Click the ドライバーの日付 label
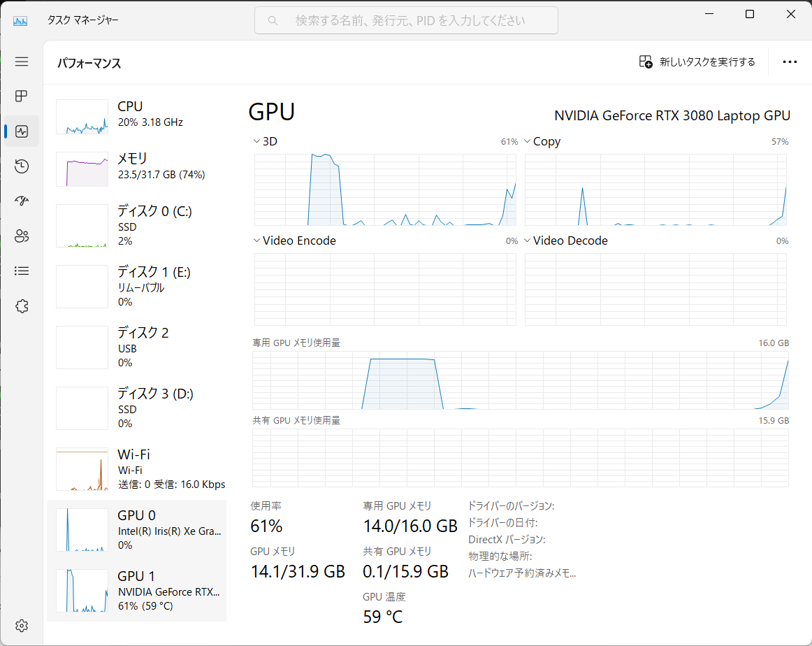Viewport: 812px width, 646px height. tap(503, 523)
